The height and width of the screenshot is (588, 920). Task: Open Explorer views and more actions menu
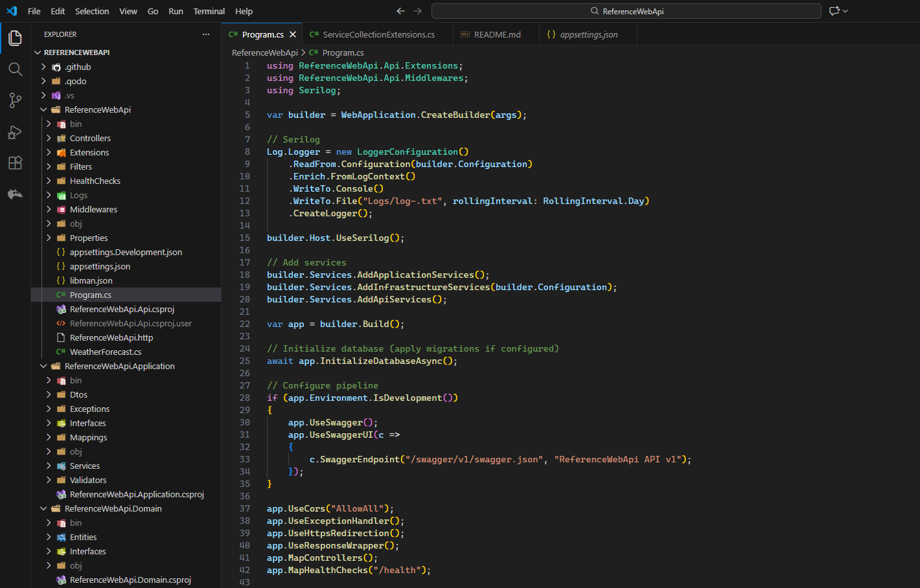(x=206, y=34)
